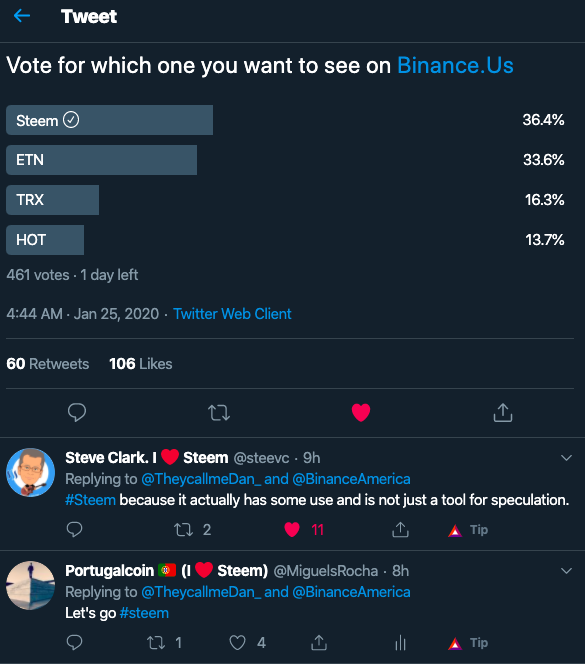Open Portugalcoin's tweet options chevron
Viewport: 585px width, 664px height.
(566, 571)
